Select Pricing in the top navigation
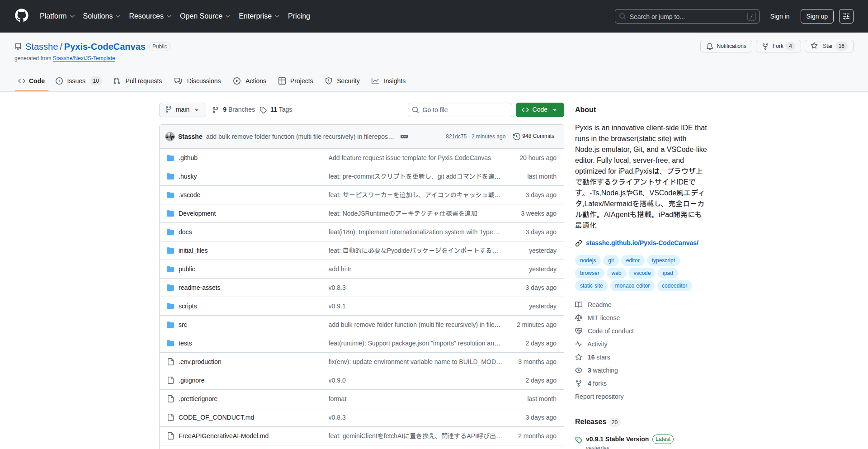This screenshot has height=449, width=868. pos(299,16)
